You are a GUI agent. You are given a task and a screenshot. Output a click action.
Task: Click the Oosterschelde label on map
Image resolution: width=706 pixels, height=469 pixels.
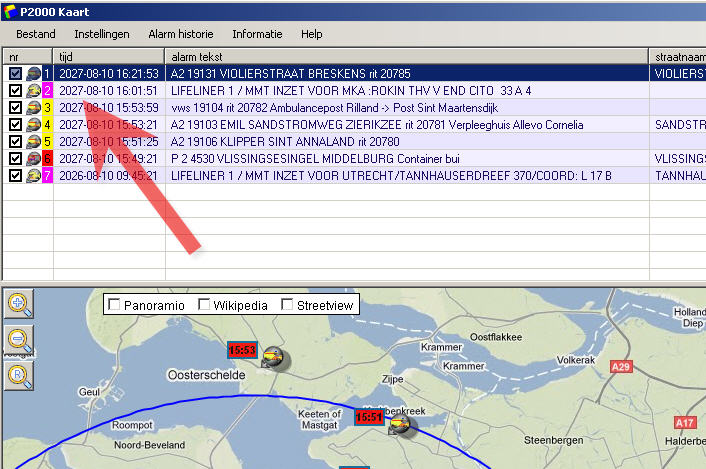[x=206, y=375]
